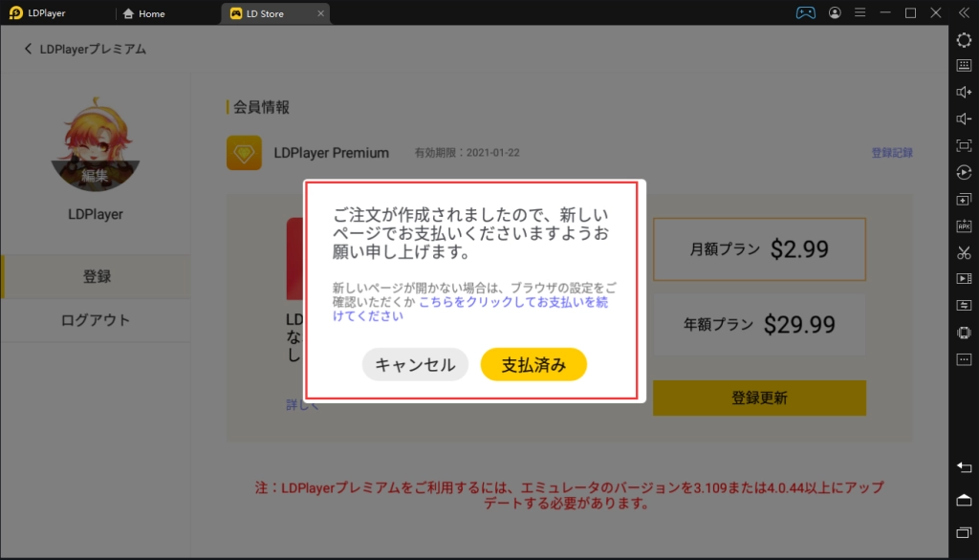Maximize the LDPlayer window
Screen dimensions: 979x560
(910, 12)
